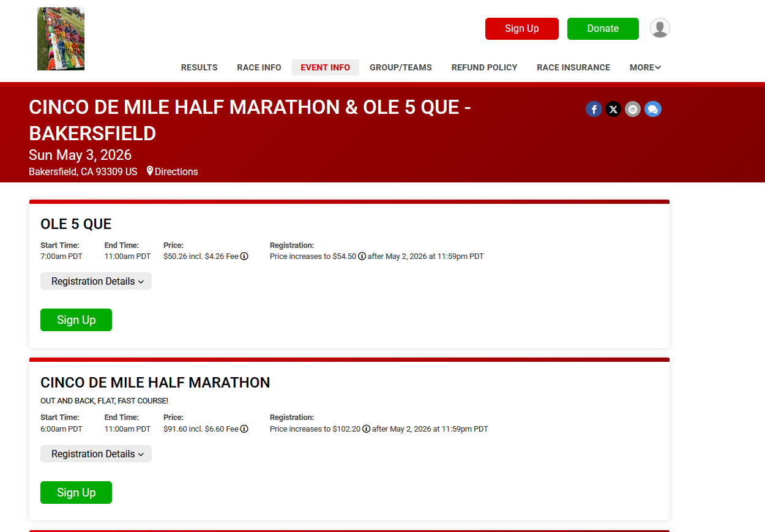Click the '7:00am PDT' start time
Screen dimensions: 765x532
click(61, 257)
